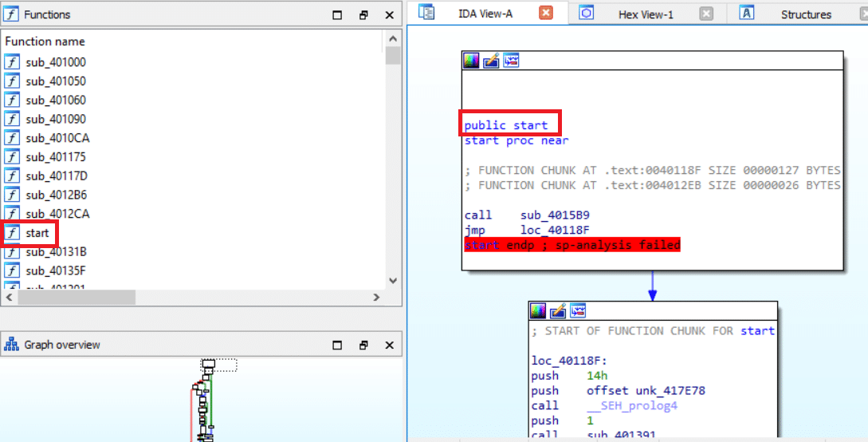Open the Structures tab
Screen dimensions: 868x442
click(805, 14)
